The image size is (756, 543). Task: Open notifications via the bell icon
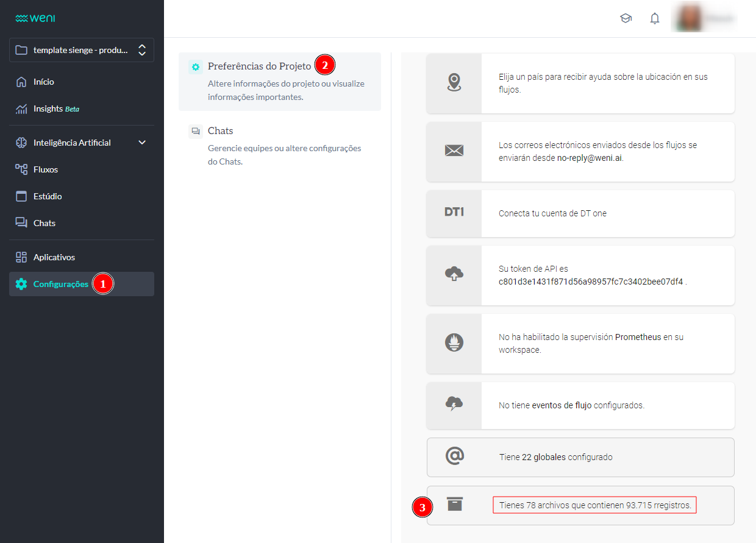(x=655, y=18)
